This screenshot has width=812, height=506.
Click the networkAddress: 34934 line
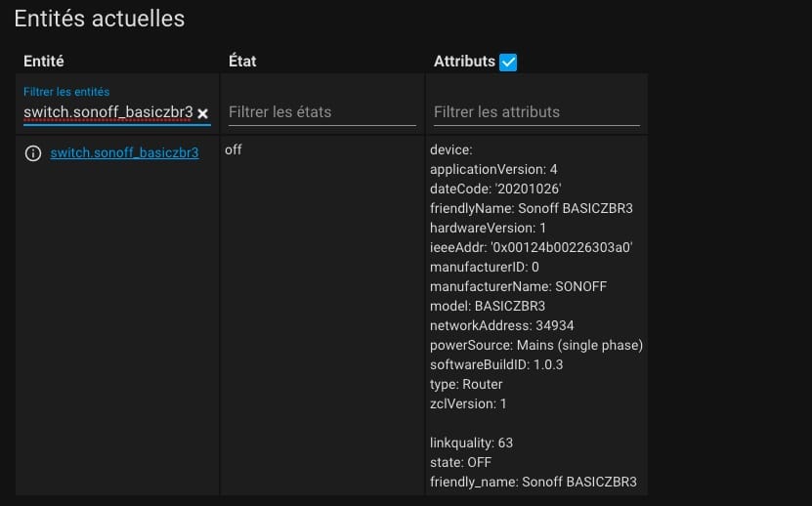502,325
